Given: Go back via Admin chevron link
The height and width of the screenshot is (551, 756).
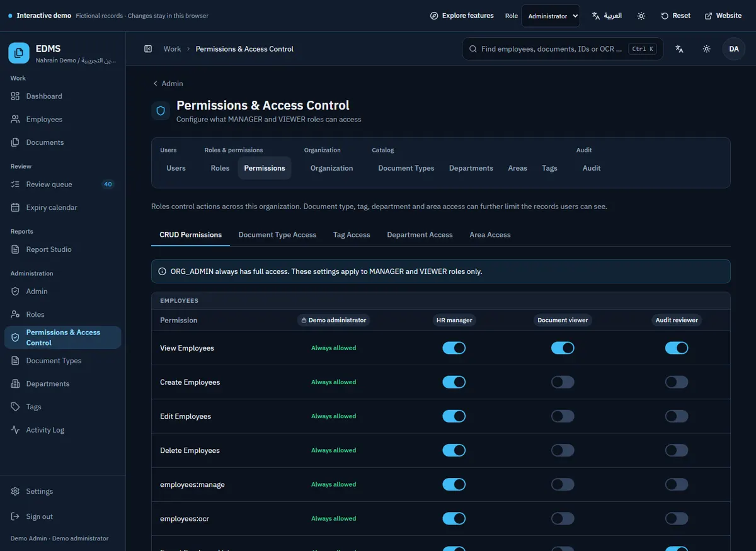Looking at the screenshot, I should (x=168, y=83).
